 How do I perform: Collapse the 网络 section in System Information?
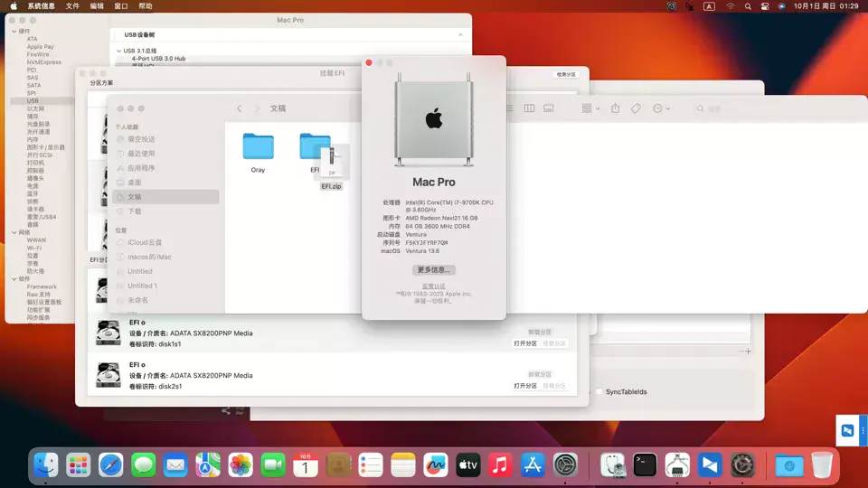(x=14, y=232)
